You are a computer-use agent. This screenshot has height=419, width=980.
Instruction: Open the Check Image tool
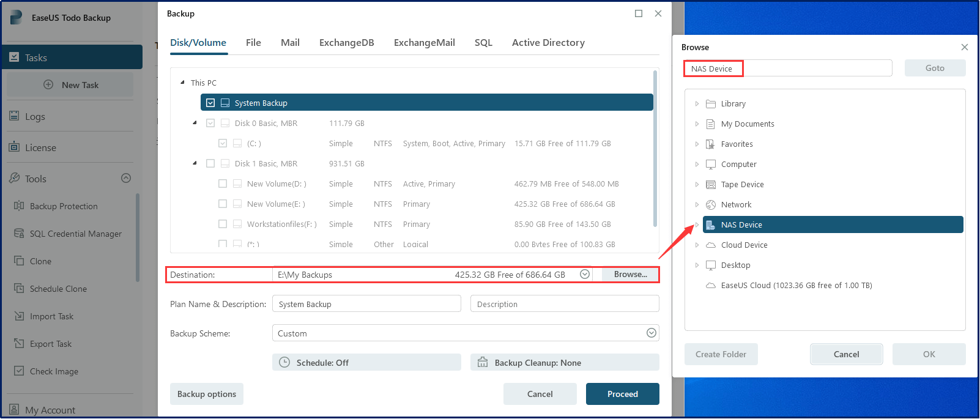pyautogui.click(x=54, y=371)
